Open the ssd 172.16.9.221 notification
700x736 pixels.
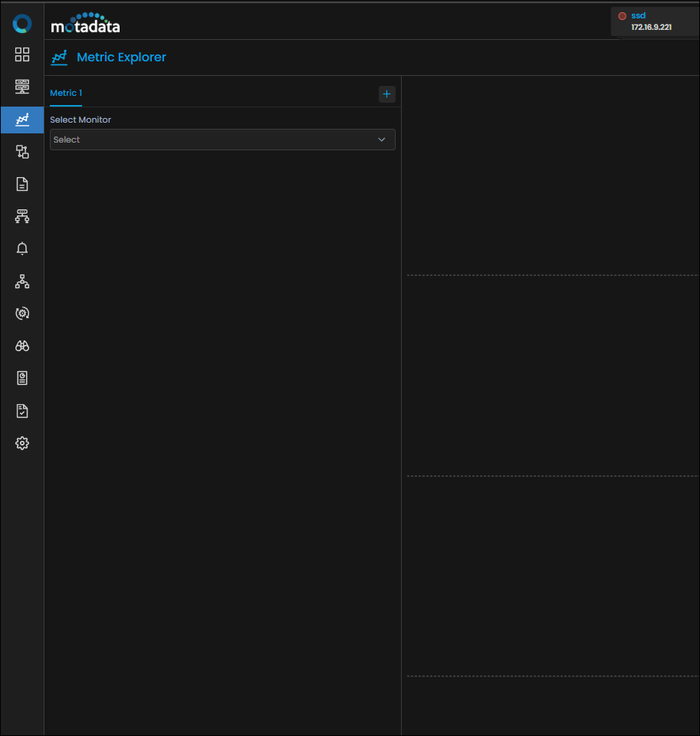[x=655, y=21]
